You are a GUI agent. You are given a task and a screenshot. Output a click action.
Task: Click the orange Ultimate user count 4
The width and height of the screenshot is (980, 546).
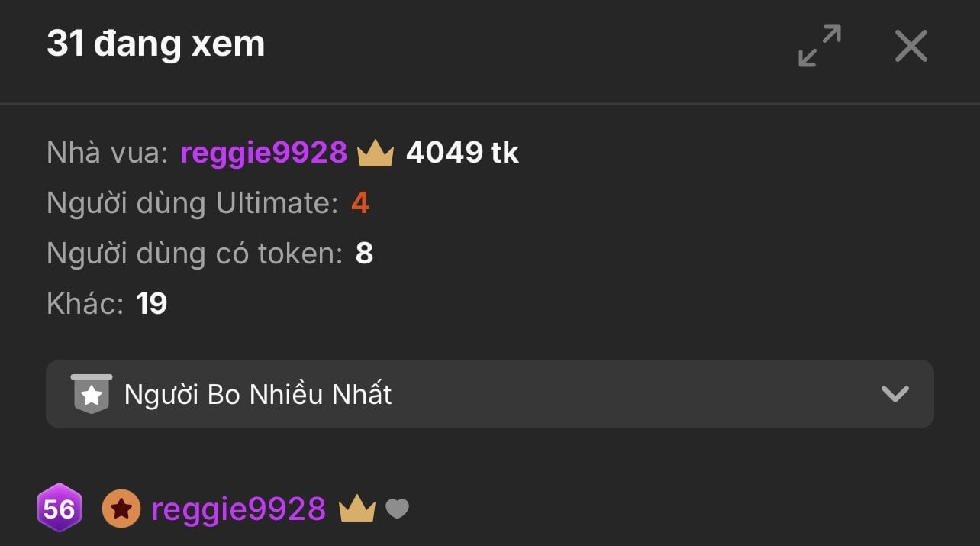[x=360, y=203]
